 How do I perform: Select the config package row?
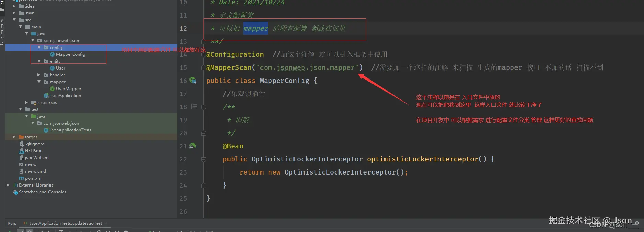click(x=91, y=48)
